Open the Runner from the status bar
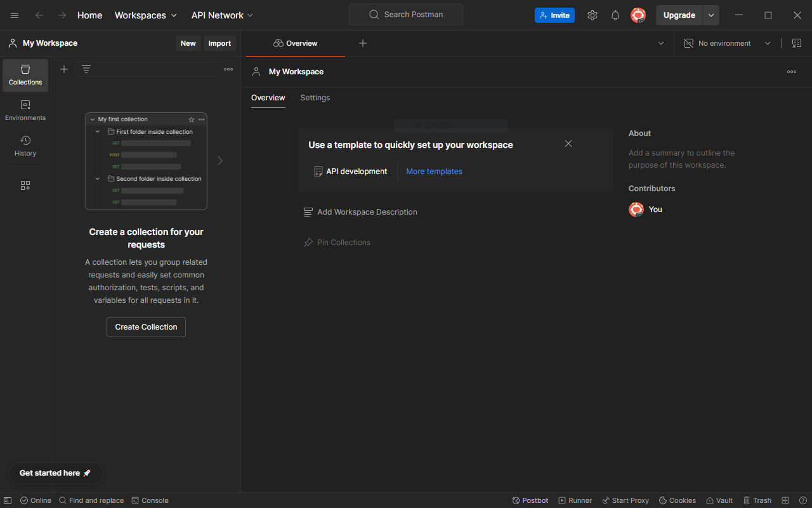The image size is (812, 508). [575, 500]
